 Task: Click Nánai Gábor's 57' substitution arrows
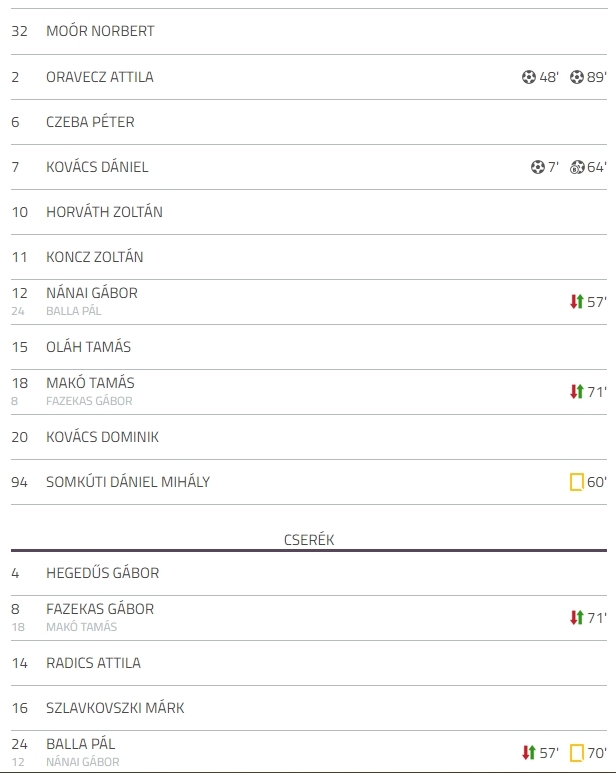tap(577, 302)
